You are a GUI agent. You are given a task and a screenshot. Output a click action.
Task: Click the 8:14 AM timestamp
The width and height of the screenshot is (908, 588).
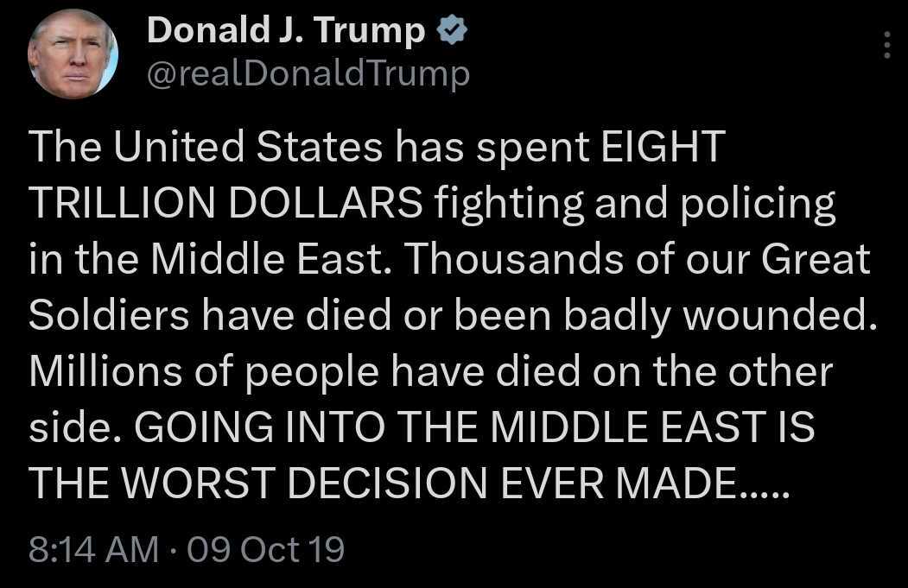(x=93, y=549)
